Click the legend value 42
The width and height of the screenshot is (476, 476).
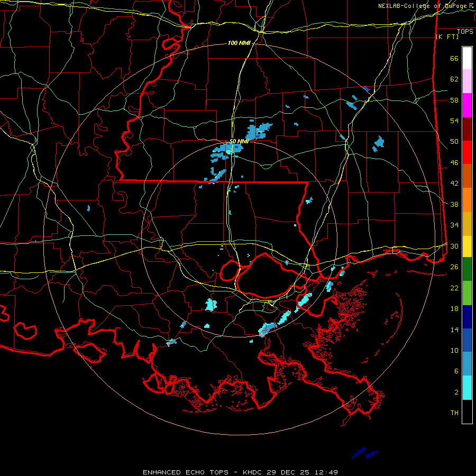pos(454,184)
